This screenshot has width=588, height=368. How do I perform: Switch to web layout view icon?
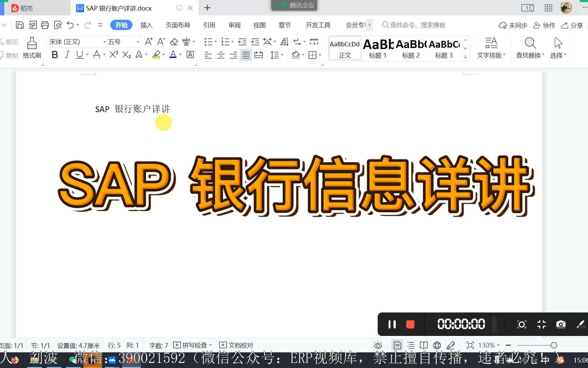pyautogui.click(x=437, y=345)
